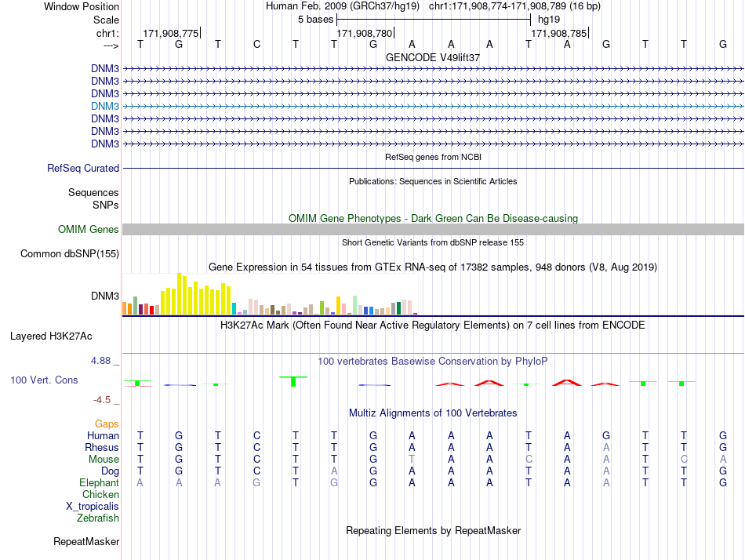Click the OMIM Gene Phenotypes green title

click(434, 218)
